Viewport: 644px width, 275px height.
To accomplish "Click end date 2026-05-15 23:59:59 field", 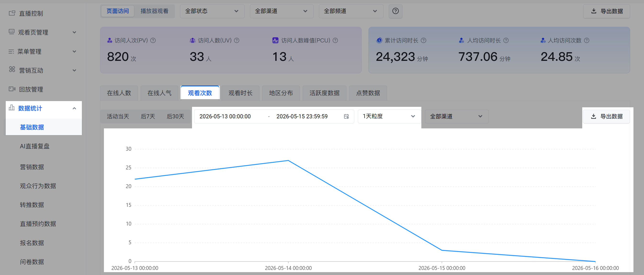I will pos(302,116).
